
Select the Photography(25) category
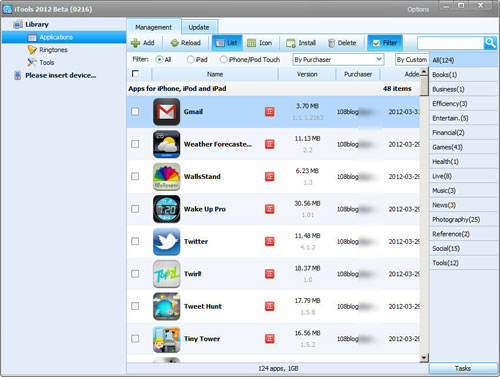pyautogui.click(x=464, y=219)
